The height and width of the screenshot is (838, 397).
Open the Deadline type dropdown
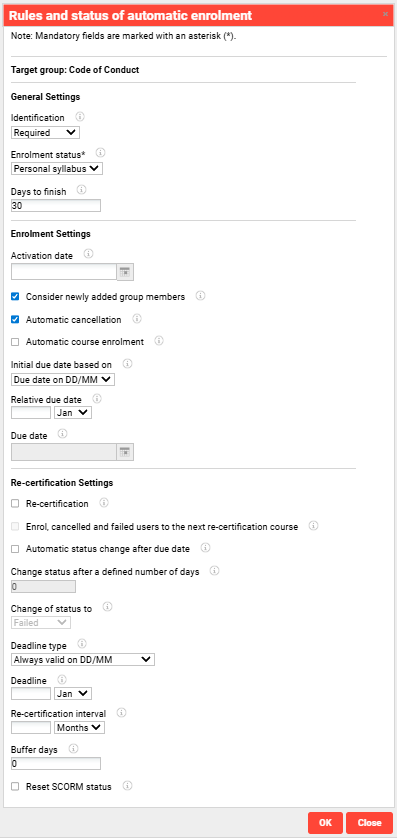tap(83, 659)
